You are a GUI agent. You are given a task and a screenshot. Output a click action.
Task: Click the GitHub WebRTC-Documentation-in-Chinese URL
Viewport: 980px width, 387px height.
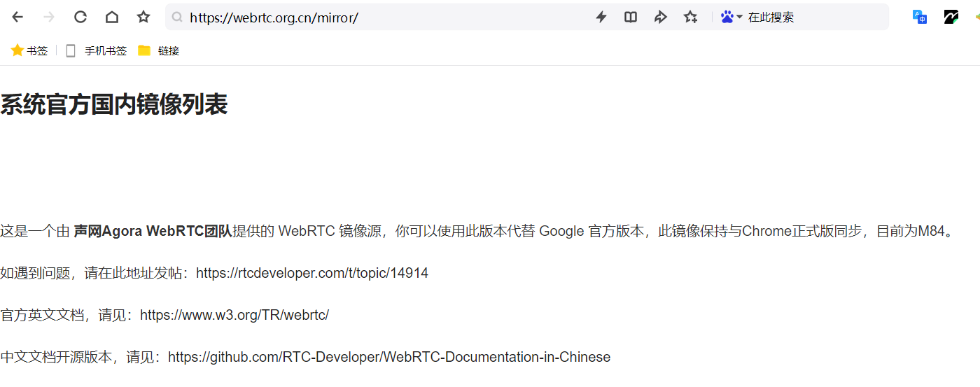pyautogui.click(x=389, y=357)
